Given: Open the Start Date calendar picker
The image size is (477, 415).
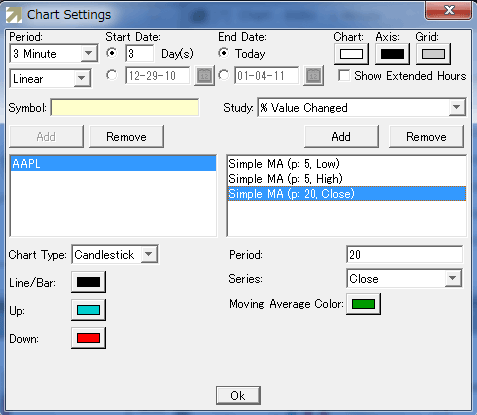Looking at the screenshot, I should click(x=204, y=76).
